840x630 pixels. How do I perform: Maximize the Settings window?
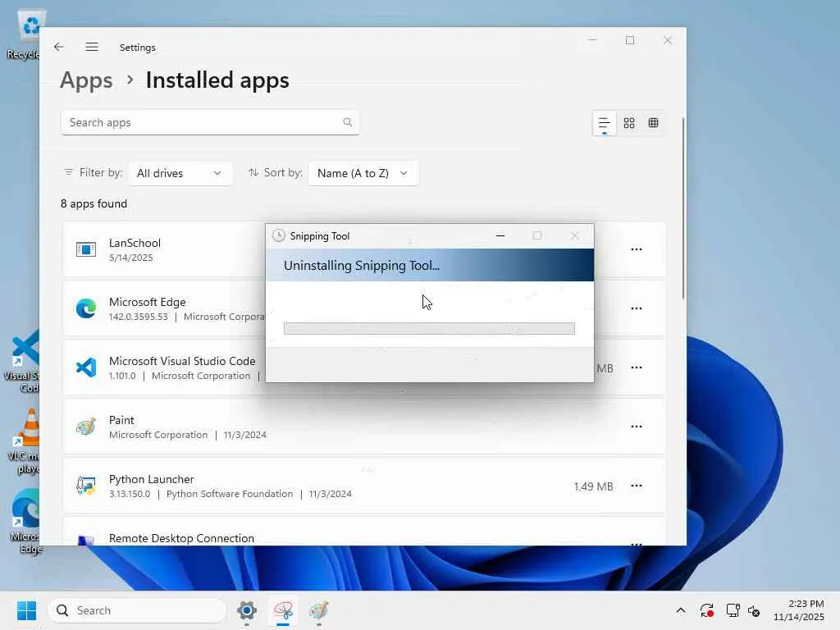coord(630,40)
